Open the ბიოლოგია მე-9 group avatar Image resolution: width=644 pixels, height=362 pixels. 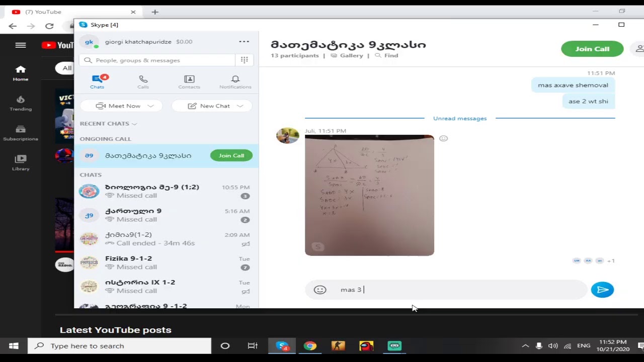click(89, 192)
